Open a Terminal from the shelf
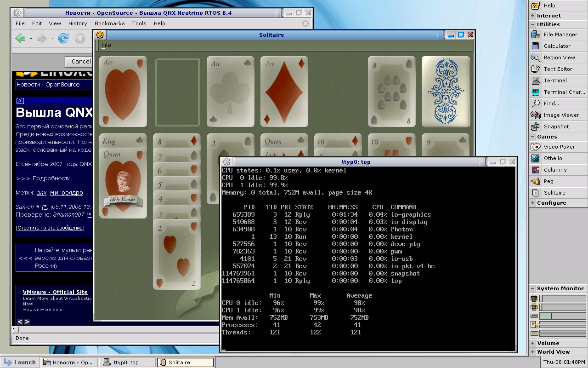 558,80
